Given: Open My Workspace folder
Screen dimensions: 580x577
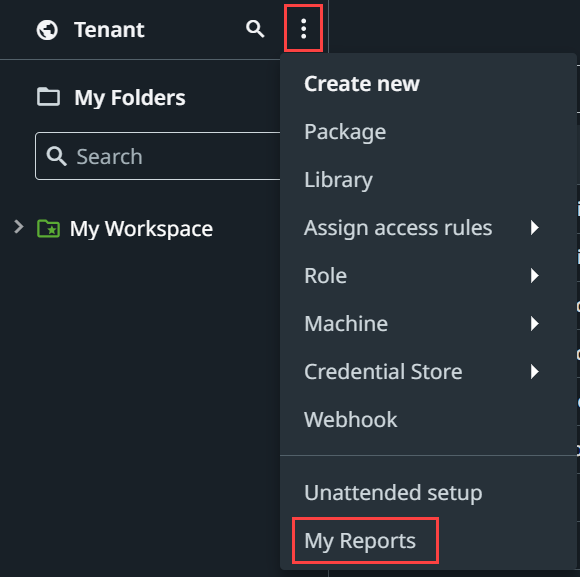Looking at the screenshot, I should [x=141, y=229].
